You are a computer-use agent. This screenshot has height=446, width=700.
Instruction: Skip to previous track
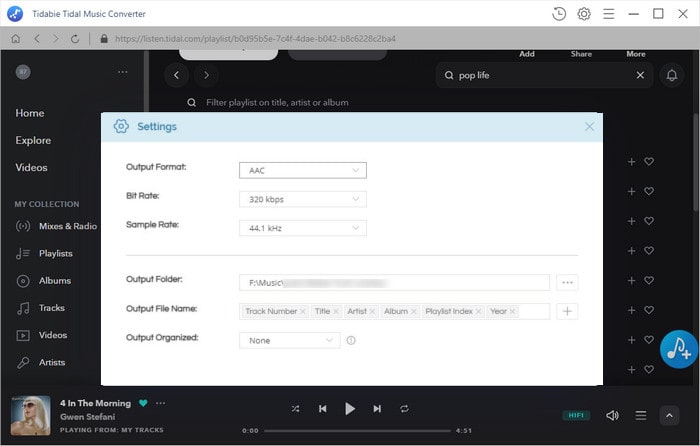323,408
